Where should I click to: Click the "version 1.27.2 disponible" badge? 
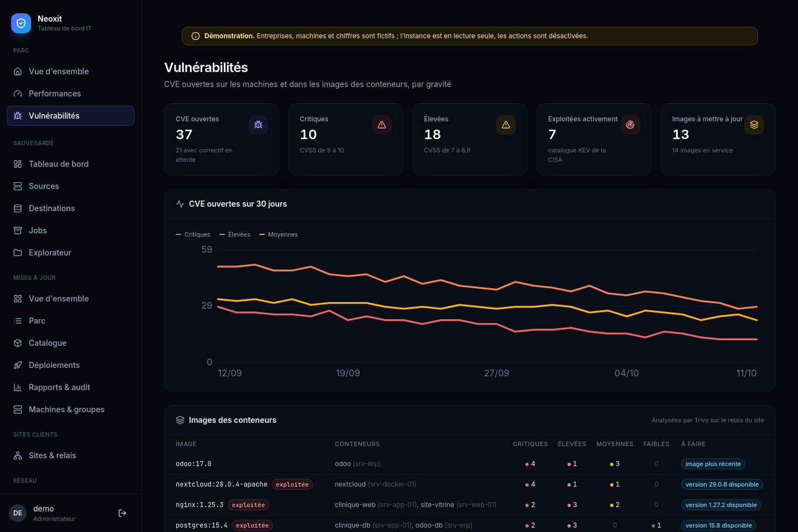(721, 505)
